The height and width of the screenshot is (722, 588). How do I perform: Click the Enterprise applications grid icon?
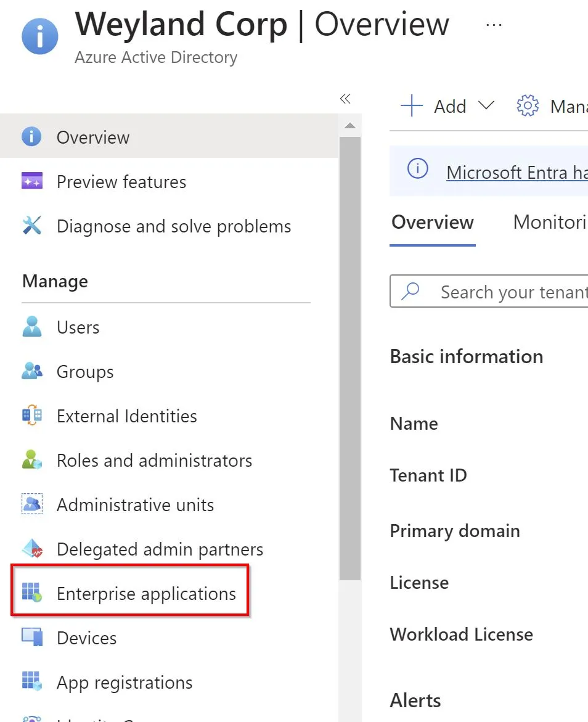click(x=32, y=592)
